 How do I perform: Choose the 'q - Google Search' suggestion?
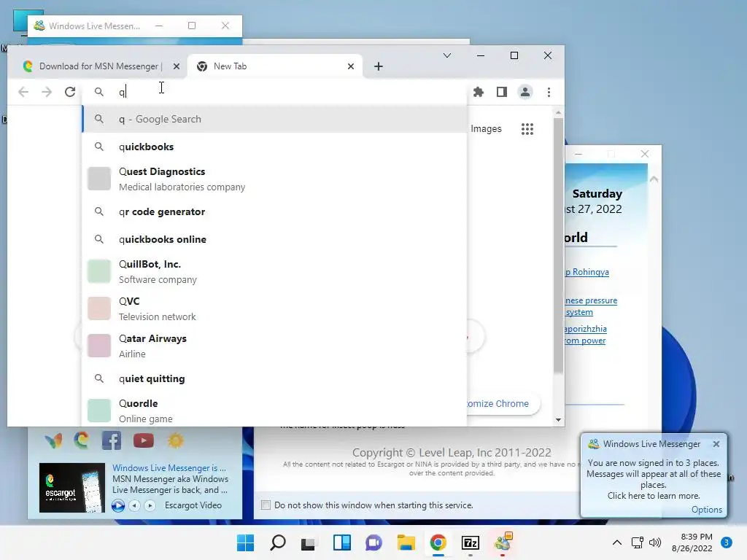pos(274,119)
